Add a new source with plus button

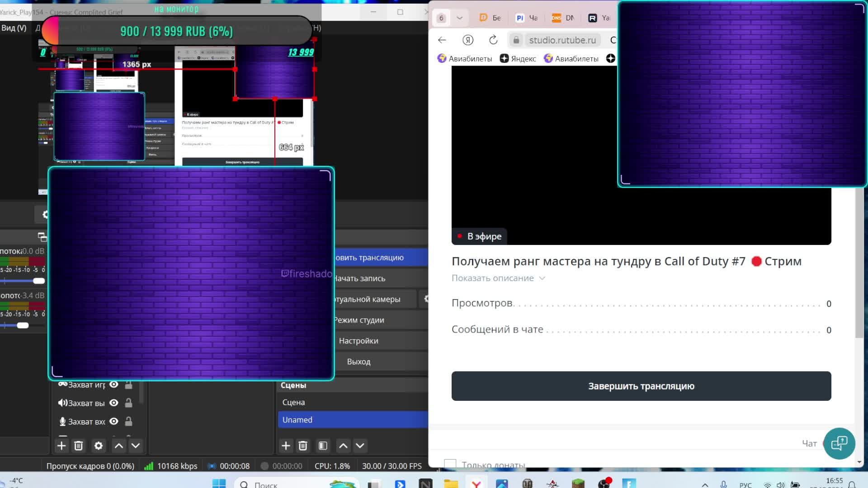61,446
